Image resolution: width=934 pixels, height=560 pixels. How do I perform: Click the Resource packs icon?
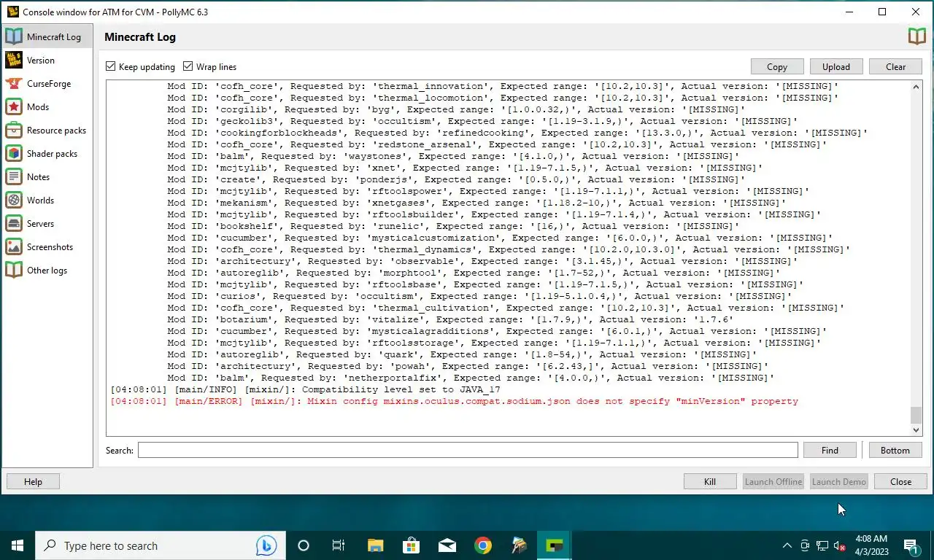14,131
